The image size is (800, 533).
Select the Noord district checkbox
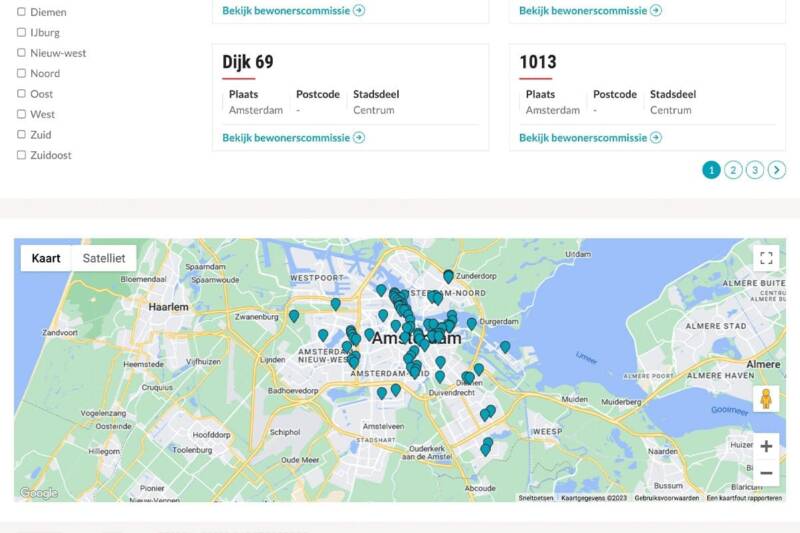21,73
